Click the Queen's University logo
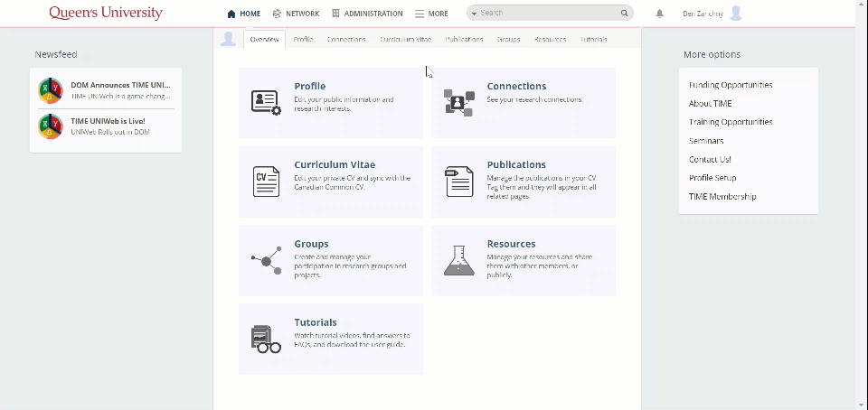Viewport: 868px width, 410px height. (x=106, y=13)
